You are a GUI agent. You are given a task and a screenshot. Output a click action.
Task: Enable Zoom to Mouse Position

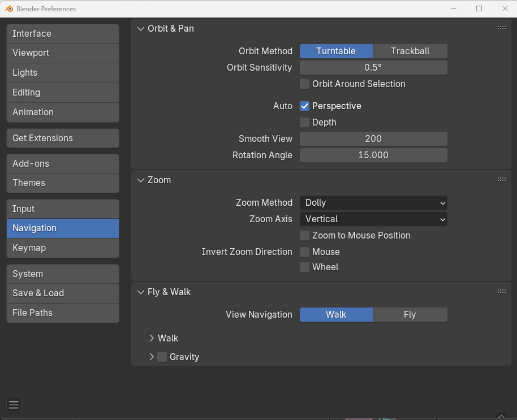(305, 236)
